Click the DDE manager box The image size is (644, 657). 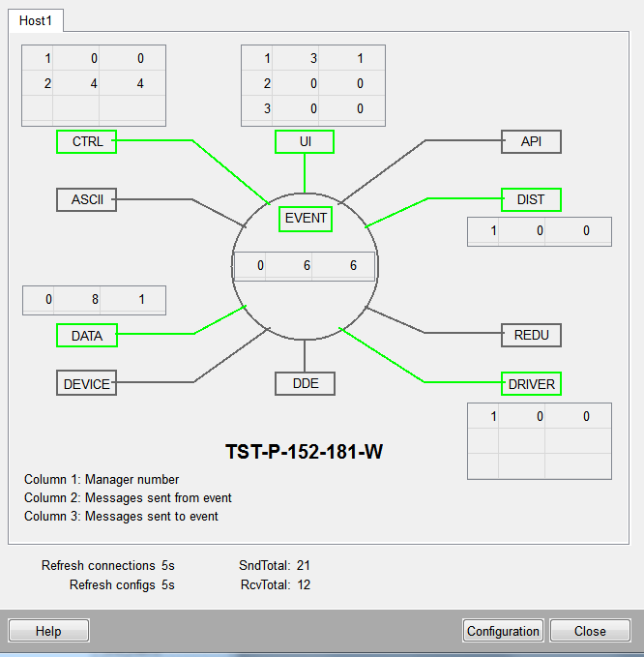click(x=305, y=384)
